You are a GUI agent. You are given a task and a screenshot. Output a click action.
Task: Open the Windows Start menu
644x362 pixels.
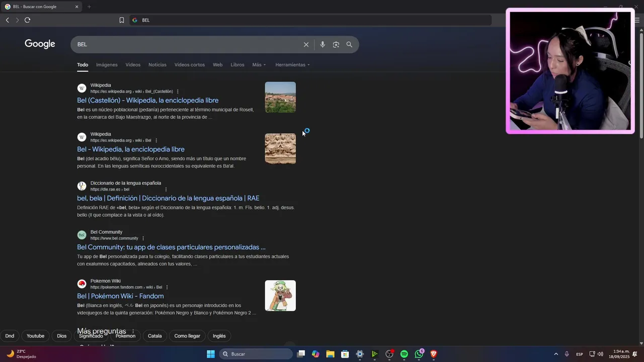211,354
